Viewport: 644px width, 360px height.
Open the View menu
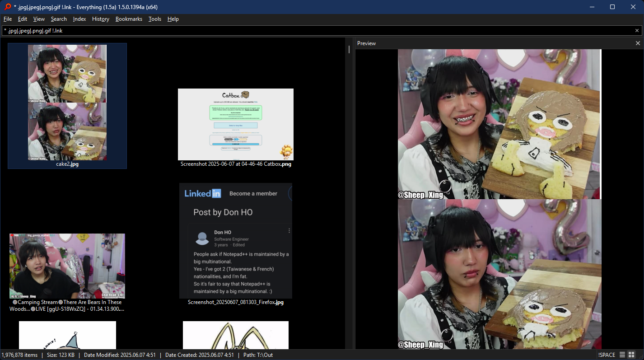point(39,19)
